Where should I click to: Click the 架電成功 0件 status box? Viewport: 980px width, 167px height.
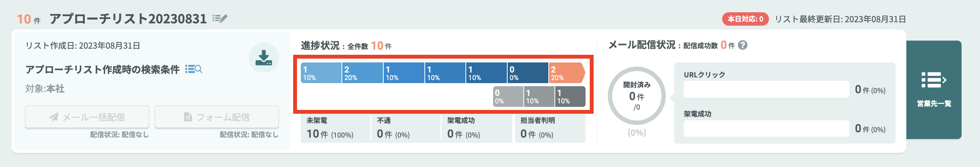click(477, 129)
